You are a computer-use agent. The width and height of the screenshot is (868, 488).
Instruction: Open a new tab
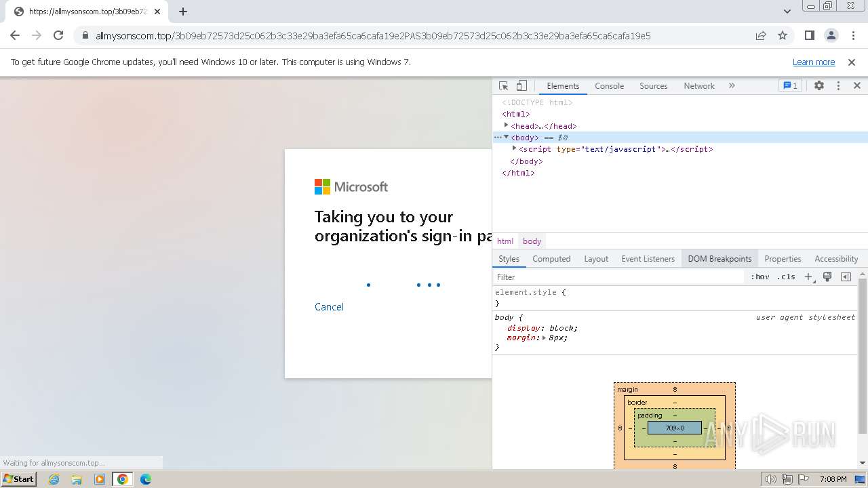pyautogui.click(x=183, y=12)
